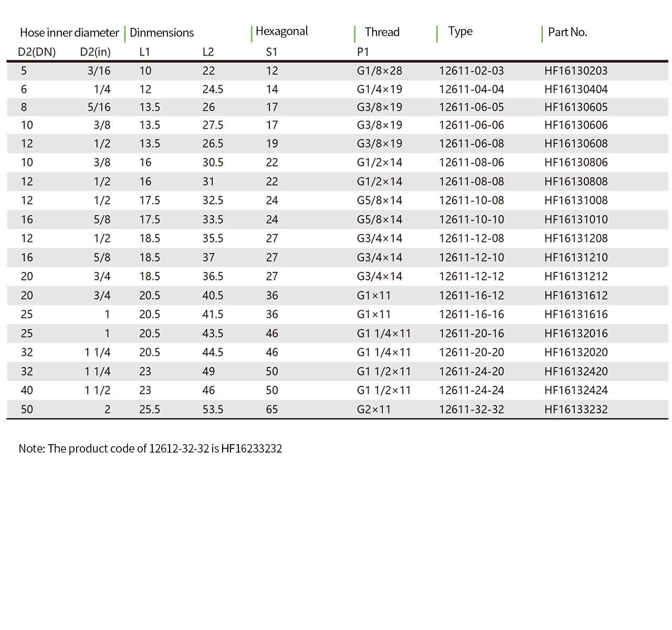Click L2 value 53.5
672x630 pixels.
tap(213, 409)
